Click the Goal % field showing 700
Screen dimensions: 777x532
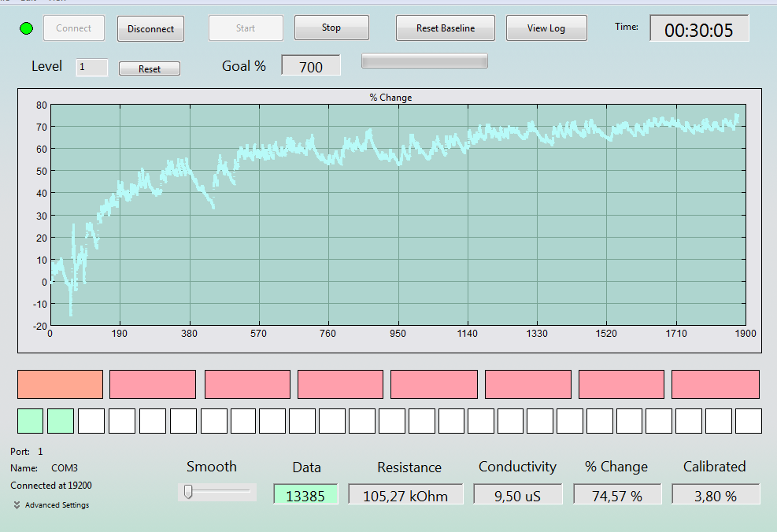(311, 65)
